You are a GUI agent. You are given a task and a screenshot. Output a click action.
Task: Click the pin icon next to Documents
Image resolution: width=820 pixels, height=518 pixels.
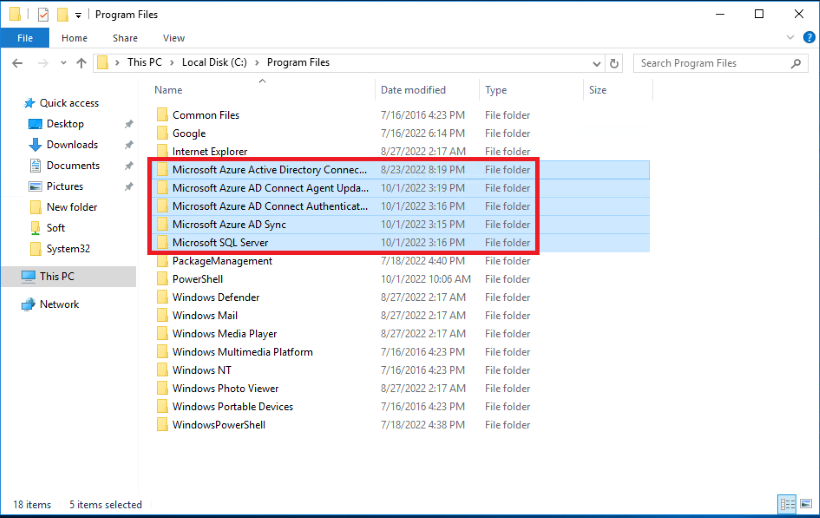pos(129,166)
